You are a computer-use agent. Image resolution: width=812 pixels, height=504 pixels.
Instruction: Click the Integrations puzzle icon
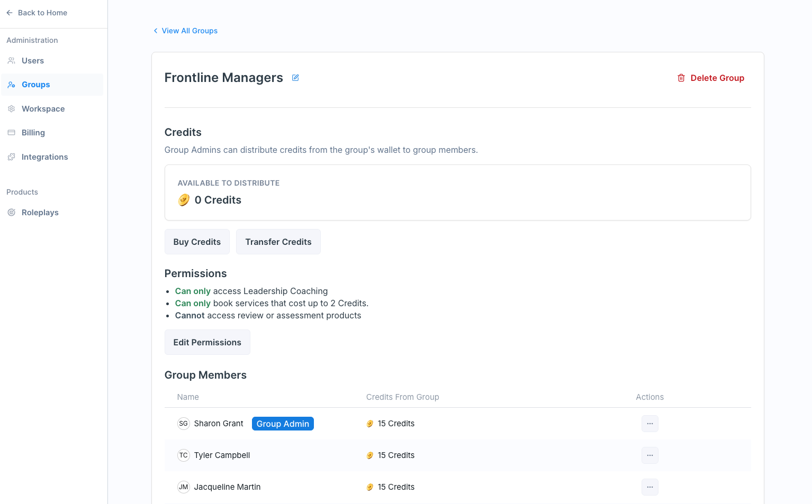click(11, 157)
